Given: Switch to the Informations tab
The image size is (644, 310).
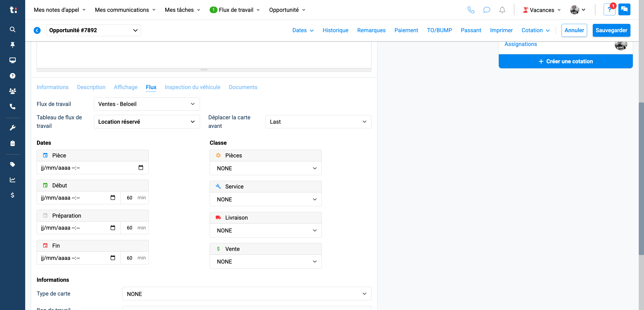Looking at the screenshot, I should [x=53, y=87].
